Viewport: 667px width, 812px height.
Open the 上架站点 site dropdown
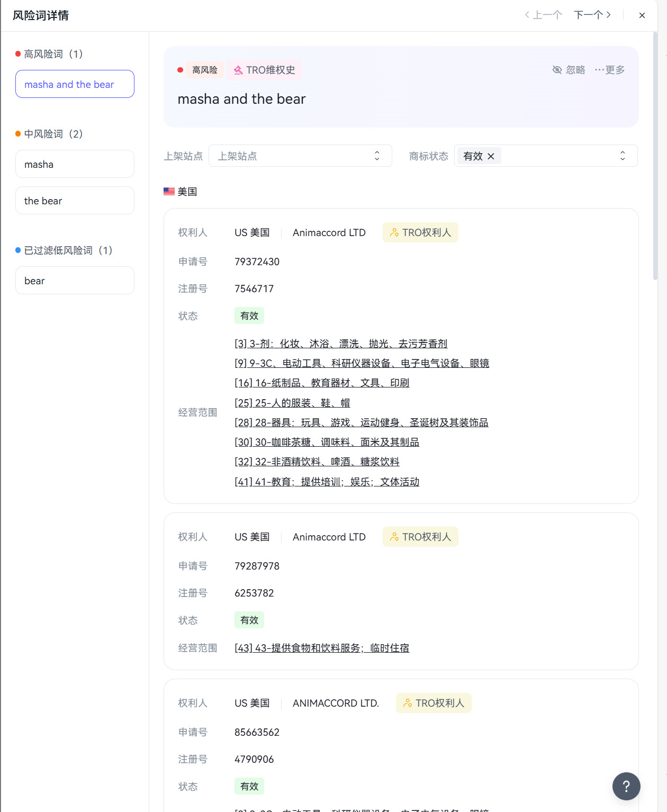(x=300, y=156)
